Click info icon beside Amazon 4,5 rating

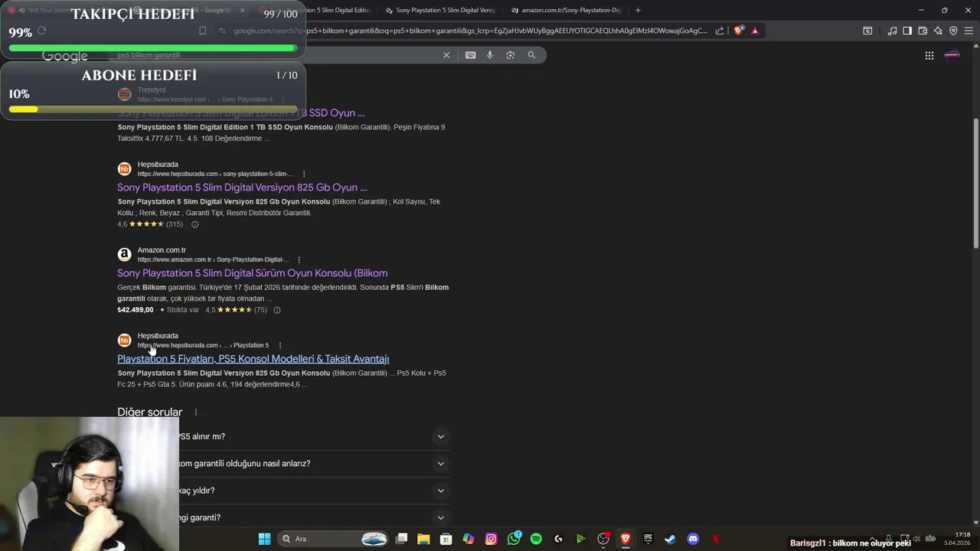tap(277, 310)
